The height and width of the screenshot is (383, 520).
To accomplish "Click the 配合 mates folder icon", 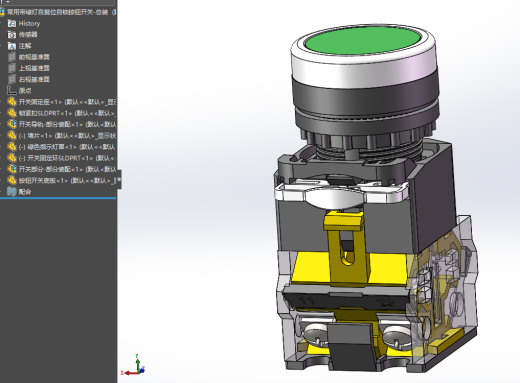I will pyautogui.click(x=12, y=192).
